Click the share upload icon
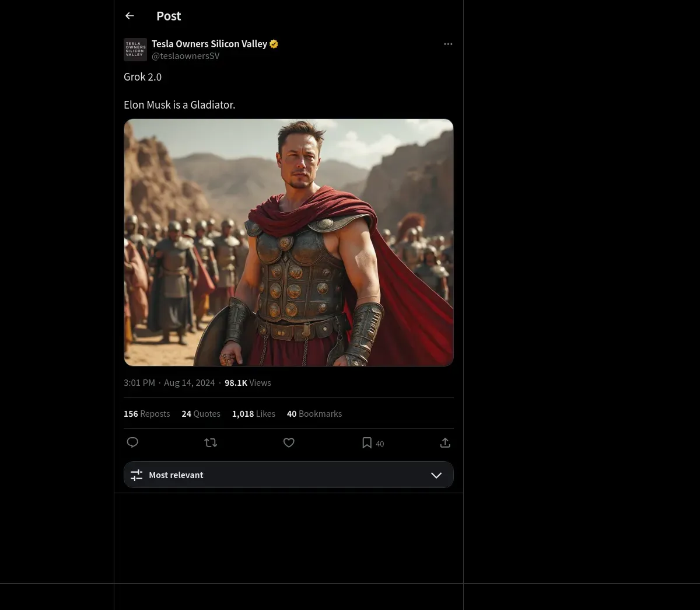The image size is (700, 610). tap(445, 443)
